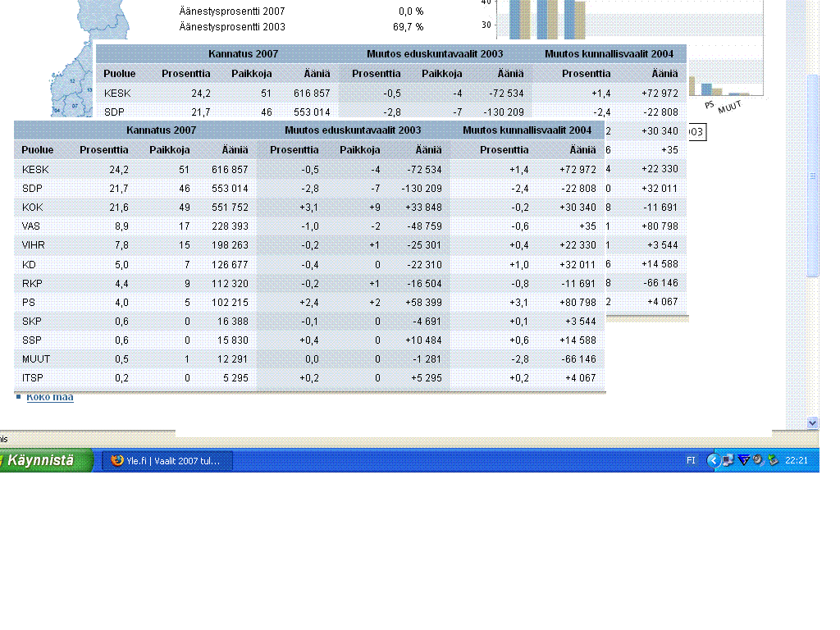Select the ITSP party row
Screen dimensions: 840x630
309,378
